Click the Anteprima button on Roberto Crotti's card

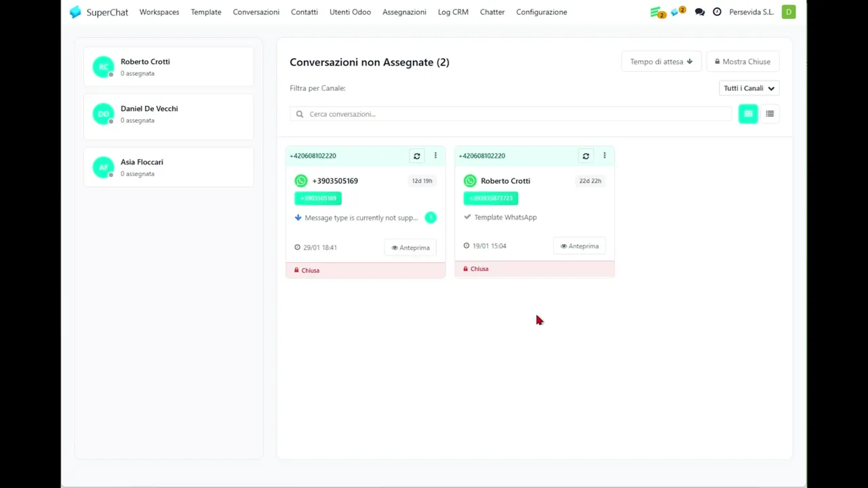pos(579,246)
